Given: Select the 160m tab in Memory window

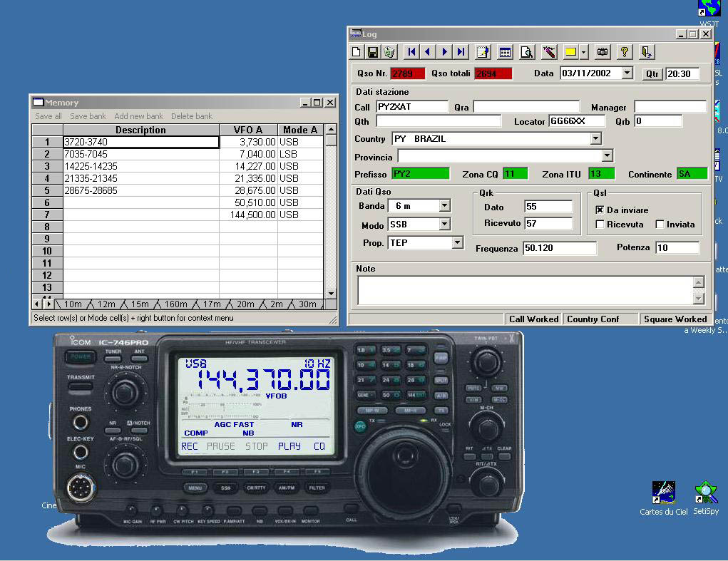Looking at the screenshot, I should click(x=175, y=304).
